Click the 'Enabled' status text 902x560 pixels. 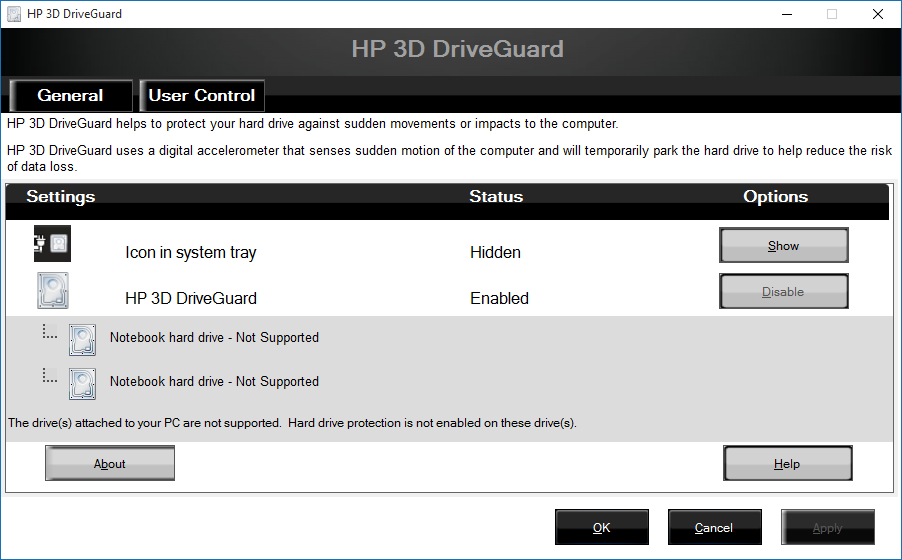click(x=499, y=298)
